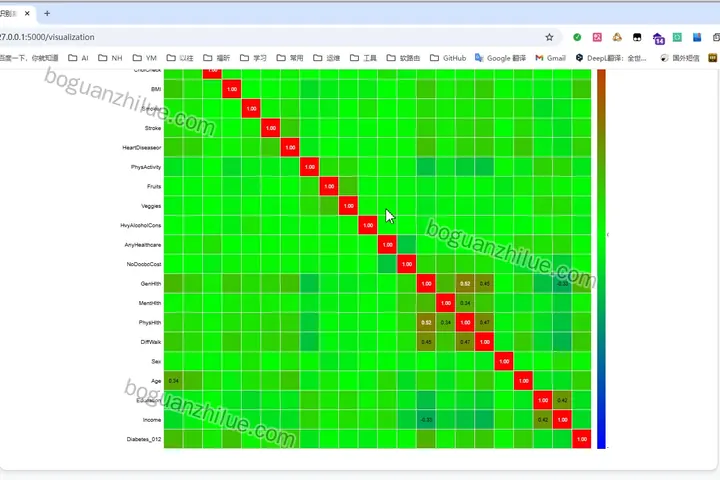The width and height of the screenshot is (720, 480).
Task: Click the 0.52 cell in PhysHlth row
Action: 426,322
